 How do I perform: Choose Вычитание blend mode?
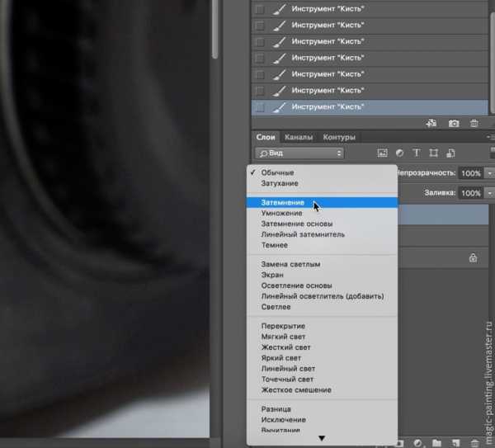(322, 430)
